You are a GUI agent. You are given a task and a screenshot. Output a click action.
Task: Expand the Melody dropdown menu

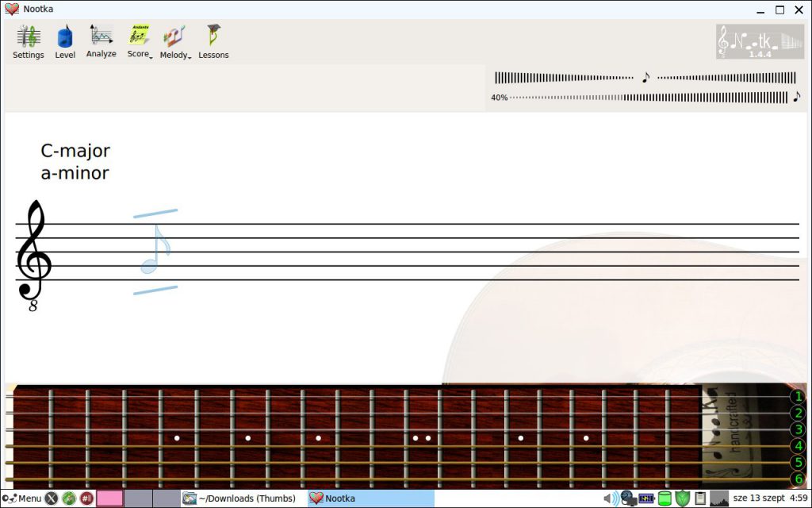tap(175, 42)
